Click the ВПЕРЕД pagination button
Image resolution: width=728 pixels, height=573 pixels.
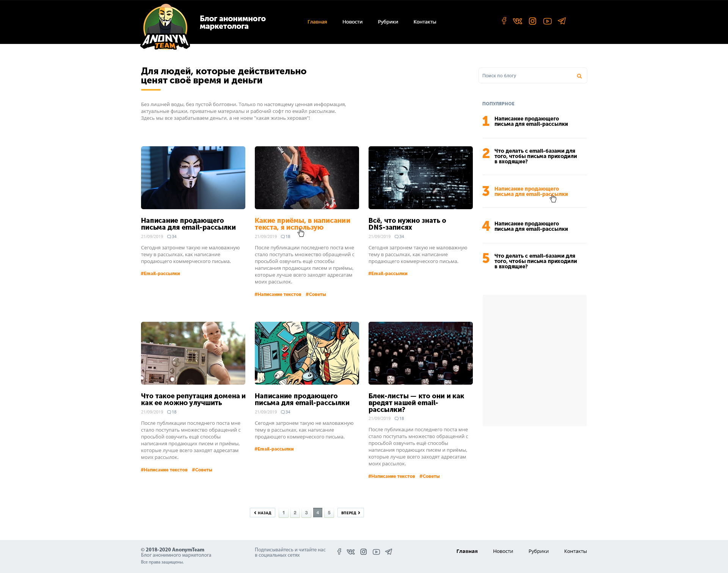tap(350, 513)
